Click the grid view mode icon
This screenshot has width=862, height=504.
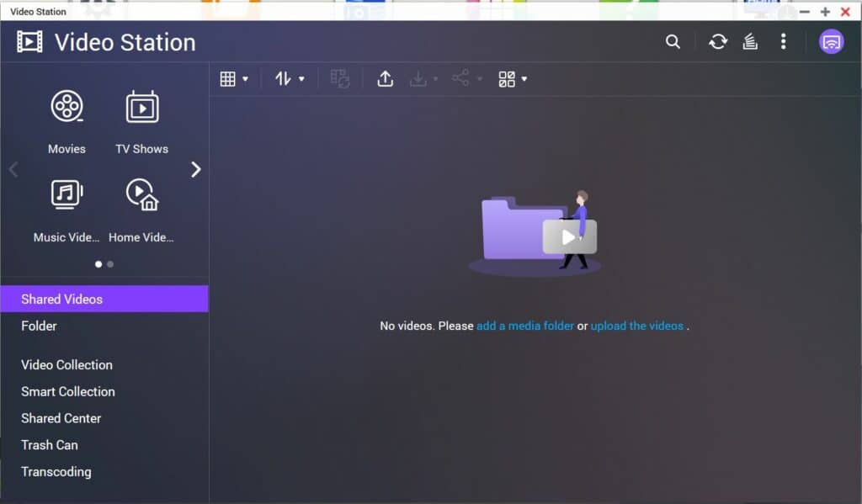tap(227, 79)
